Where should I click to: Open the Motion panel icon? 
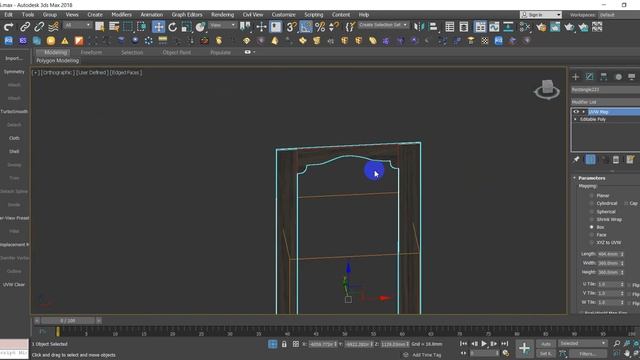(618, 77)
